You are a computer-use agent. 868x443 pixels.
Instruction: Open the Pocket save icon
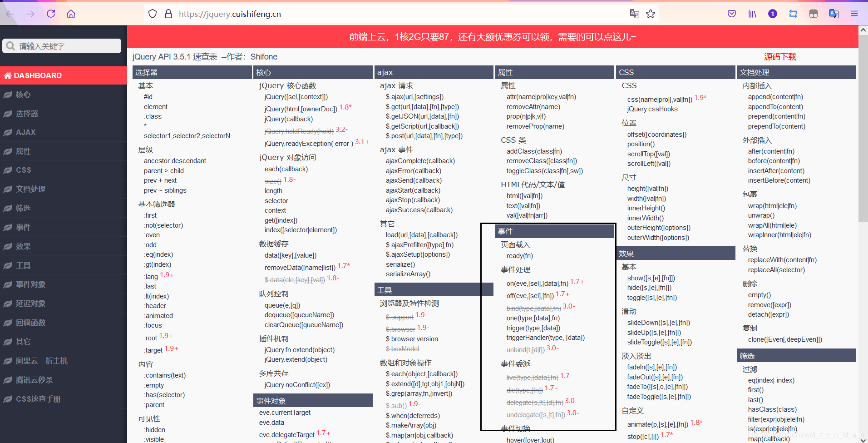pos(732,14)
